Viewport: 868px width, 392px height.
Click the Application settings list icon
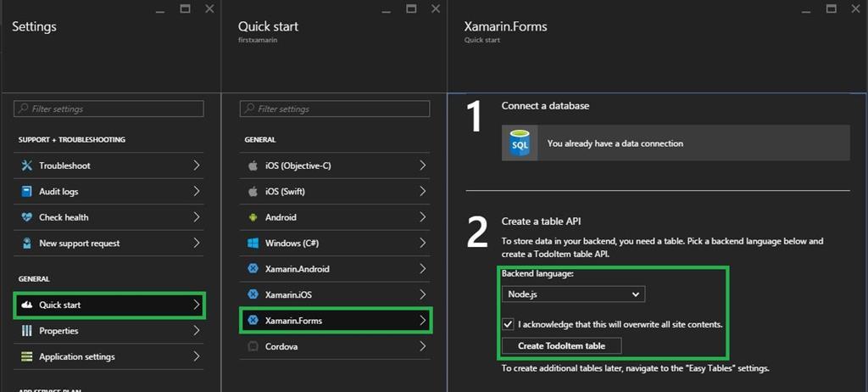click(x=26, y=356)
